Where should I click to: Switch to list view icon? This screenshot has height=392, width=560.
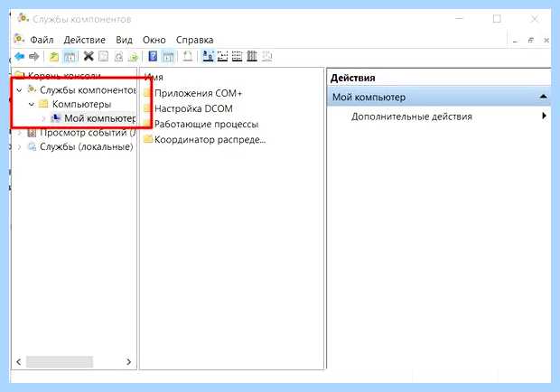click(238, 56)
